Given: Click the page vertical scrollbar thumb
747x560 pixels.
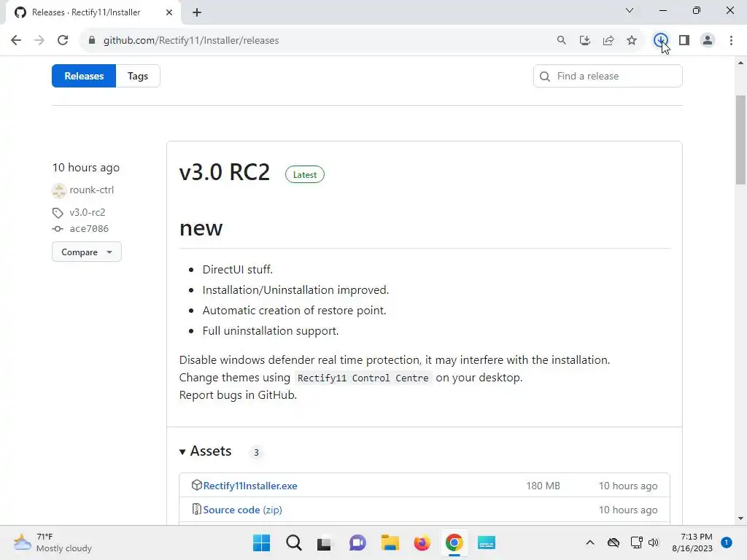Looking at the screenshot, I should 740,139.
